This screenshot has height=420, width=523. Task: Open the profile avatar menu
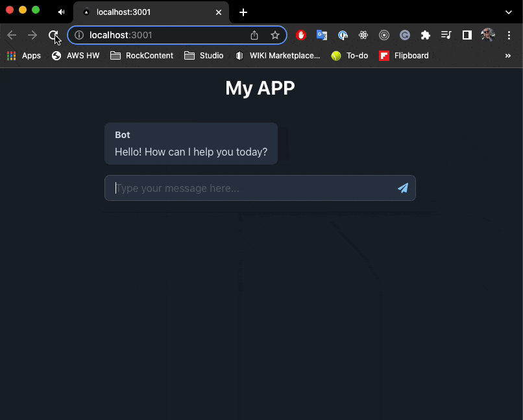(x=488, y=34)
